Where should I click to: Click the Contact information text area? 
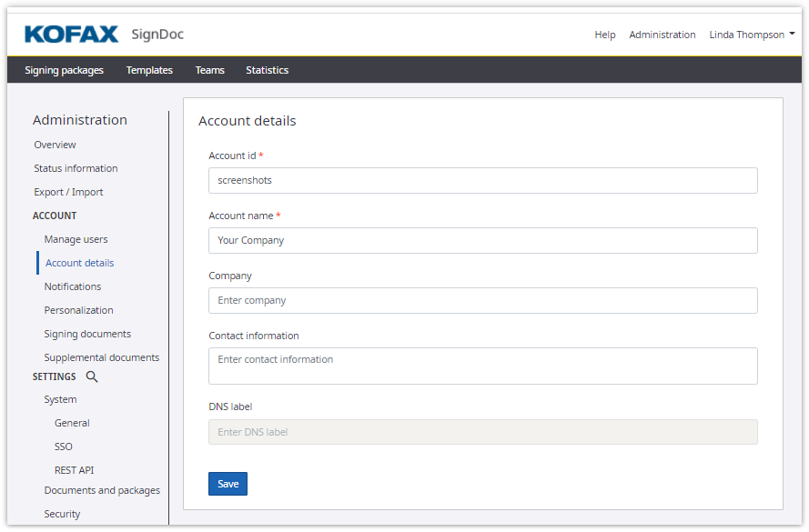[x=482, y=366]
